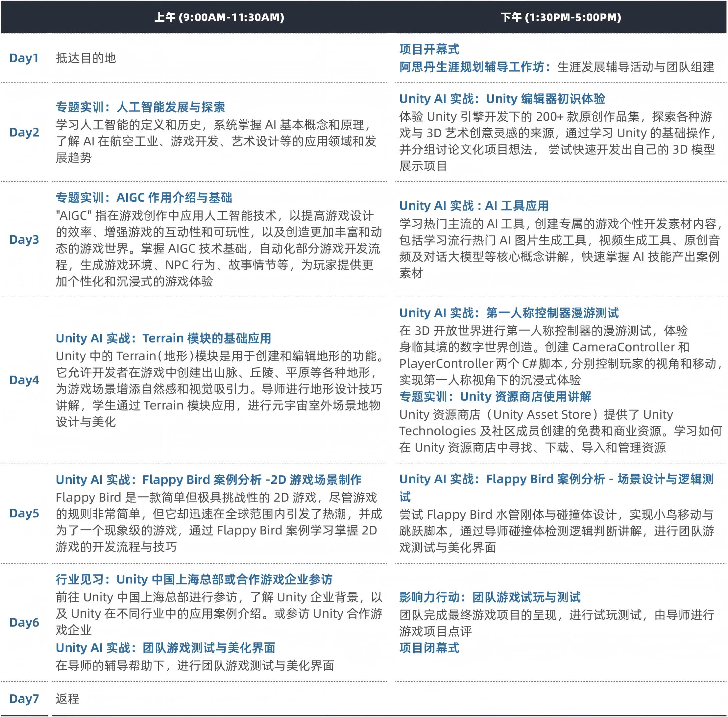
Task: Select the Day6 row label
Action: click(x=24, y=623)
